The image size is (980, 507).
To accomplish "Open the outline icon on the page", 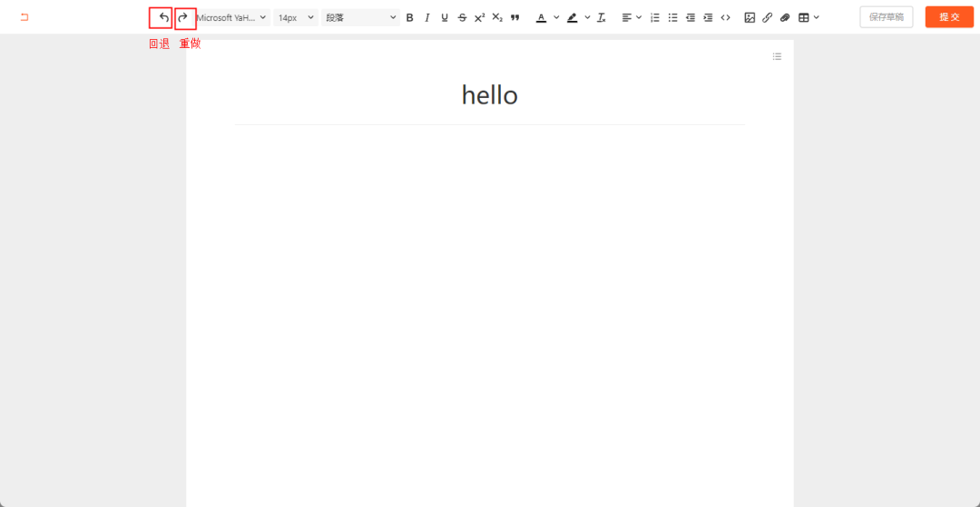I will click(x=777, y=56).
